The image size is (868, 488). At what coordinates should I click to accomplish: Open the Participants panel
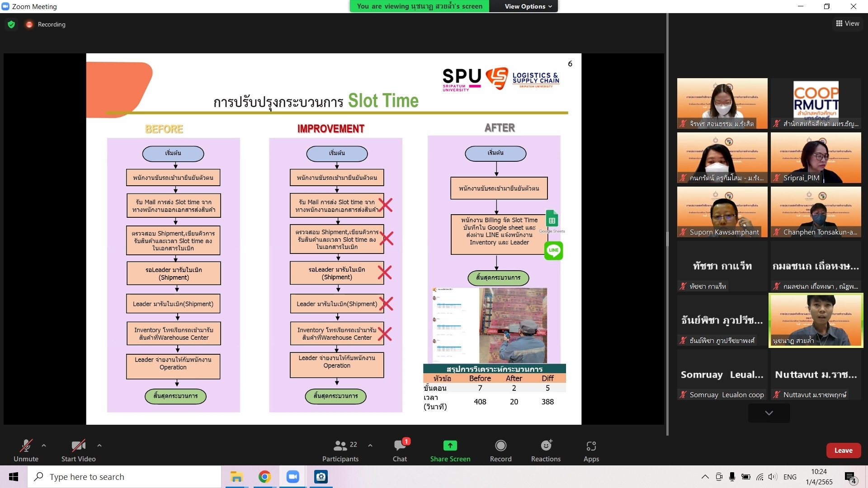coord(340,450)
